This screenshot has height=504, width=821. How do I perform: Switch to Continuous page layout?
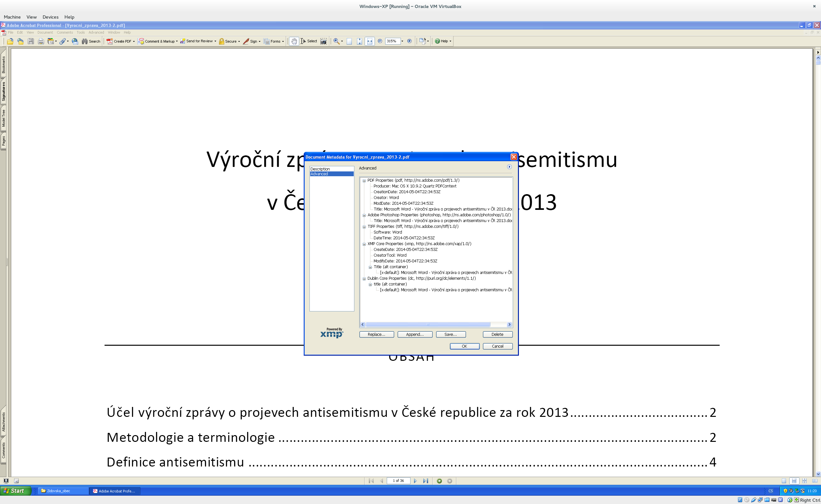794,481
